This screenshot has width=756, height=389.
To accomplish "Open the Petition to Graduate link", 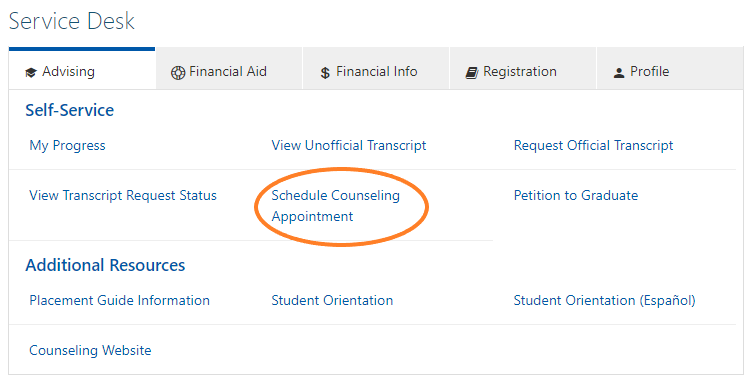I will pyautogui.click(x=576, y=196).
